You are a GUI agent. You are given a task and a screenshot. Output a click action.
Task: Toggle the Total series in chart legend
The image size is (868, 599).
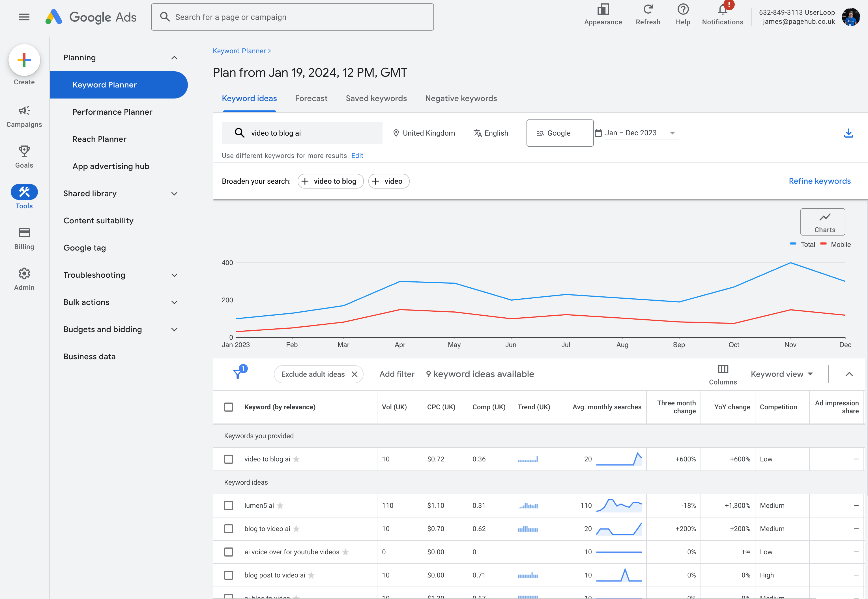tap(802, 244)
